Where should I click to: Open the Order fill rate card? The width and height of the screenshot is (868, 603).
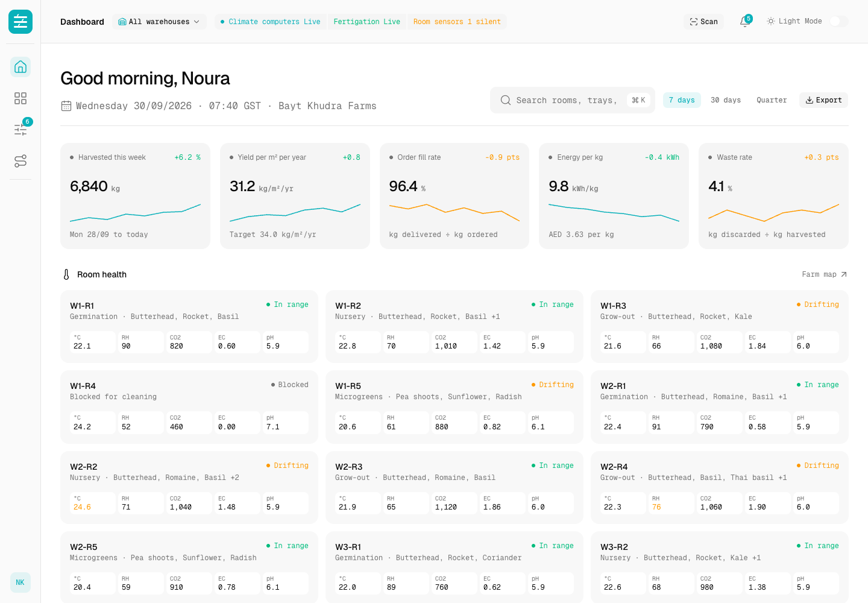tap(454, 196)
